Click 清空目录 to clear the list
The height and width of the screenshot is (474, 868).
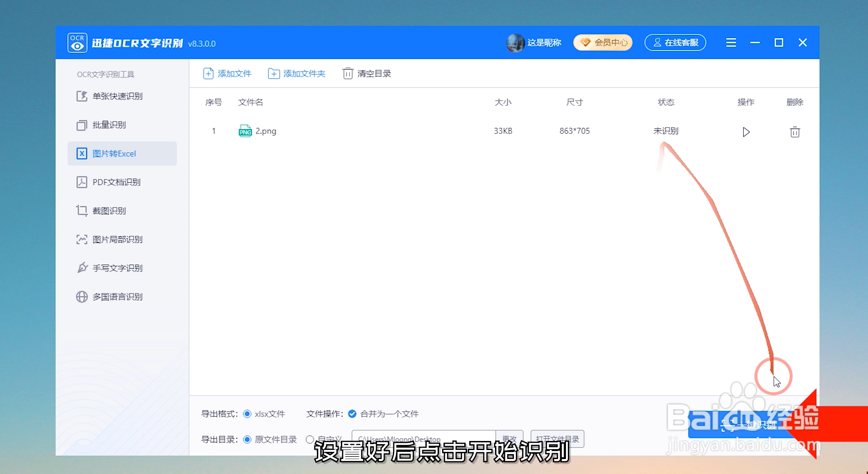pyautogui.click(x=367, y=73)
